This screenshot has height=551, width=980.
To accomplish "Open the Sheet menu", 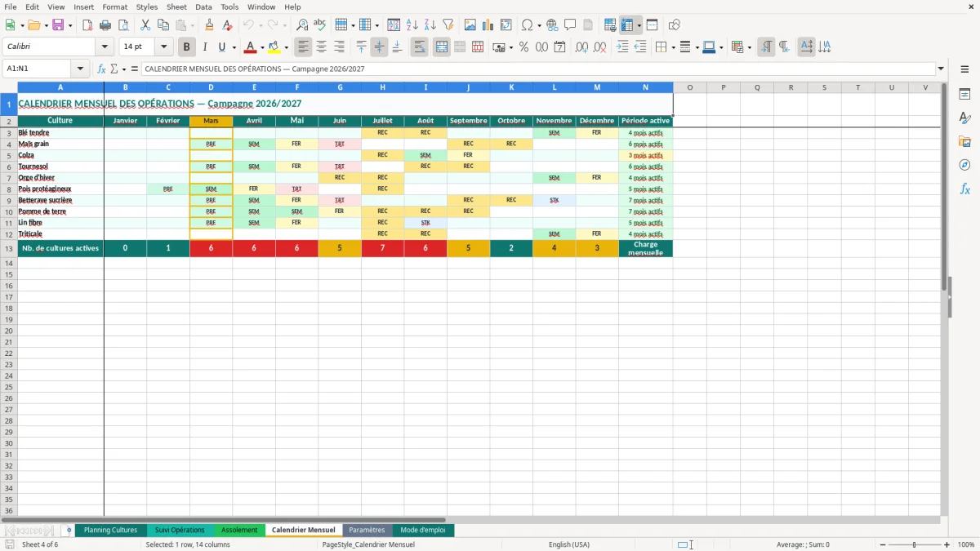I will pos(176,7).
